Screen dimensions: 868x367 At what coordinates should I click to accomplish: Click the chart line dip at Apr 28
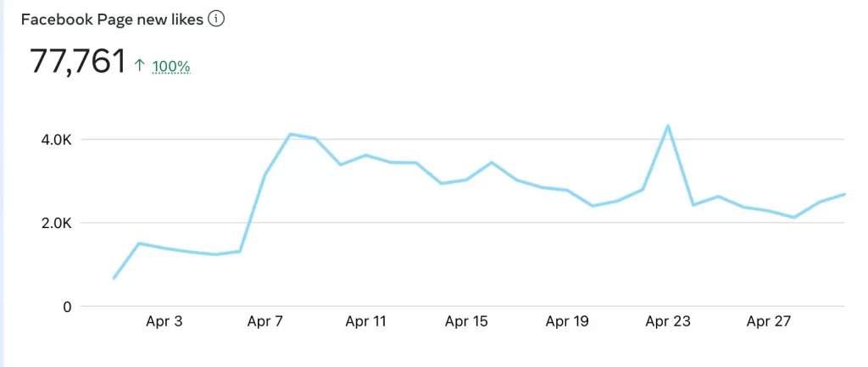[793, 218]
